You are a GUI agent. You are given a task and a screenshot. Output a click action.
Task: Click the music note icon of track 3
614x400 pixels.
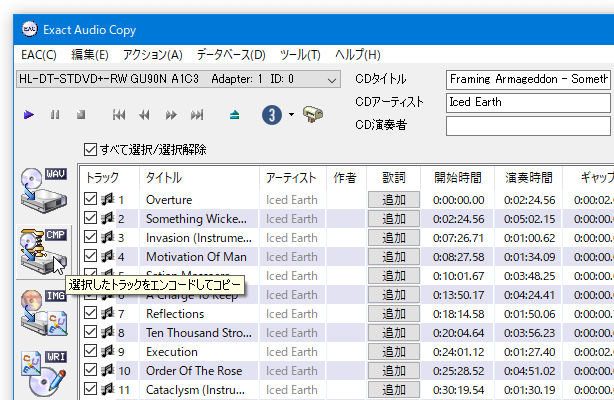[x=107, y=237]
